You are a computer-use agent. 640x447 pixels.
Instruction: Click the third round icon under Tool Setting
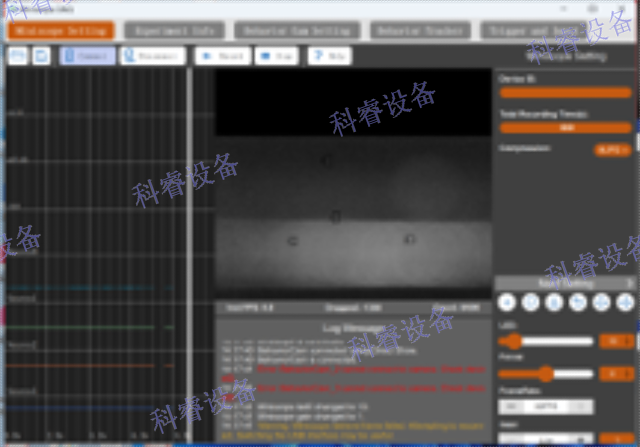555,303
